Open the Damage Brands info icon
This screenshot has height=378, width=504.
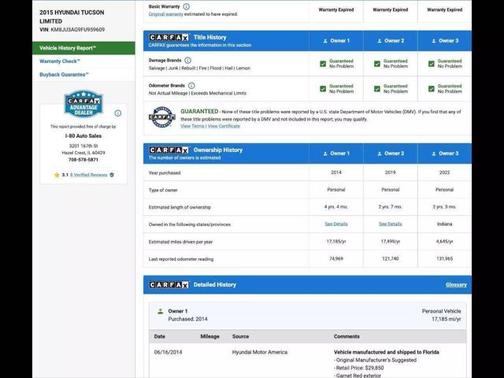click(x=188, y=60)
